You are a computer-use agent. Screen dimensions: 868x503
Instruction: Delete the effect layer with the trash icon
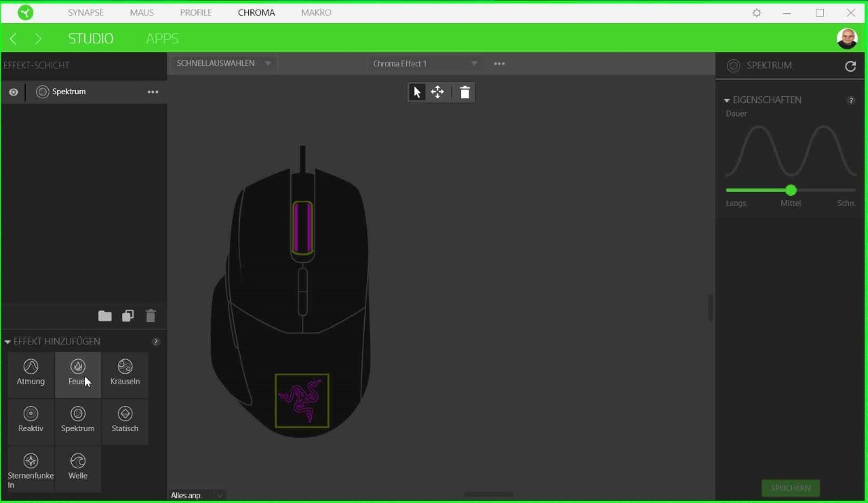(x=151, y=316)
